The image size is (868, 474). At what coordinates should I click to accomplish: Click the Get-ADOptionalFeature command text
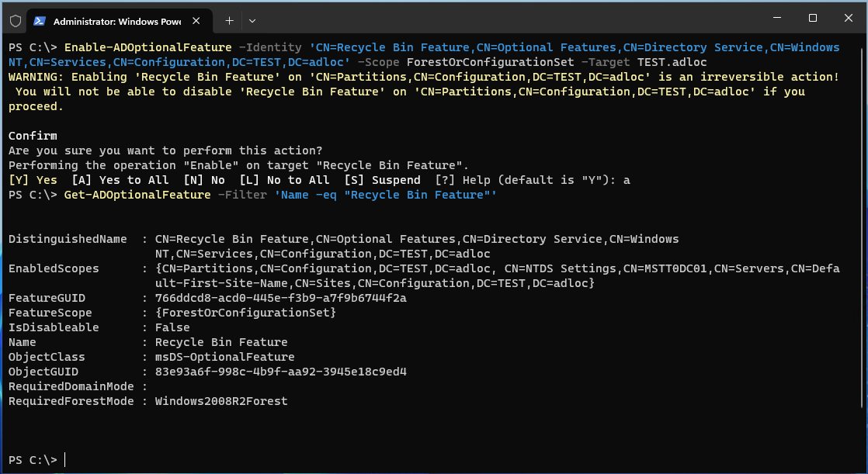[x=137, y=195]
